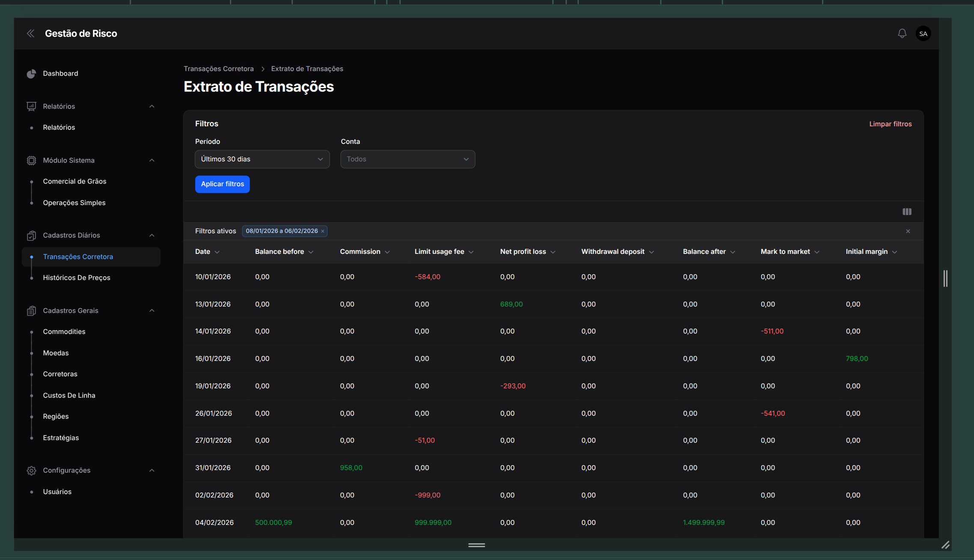974x560 pixels.
Task: Open the notifications bell
Action: tap(902, 33)
